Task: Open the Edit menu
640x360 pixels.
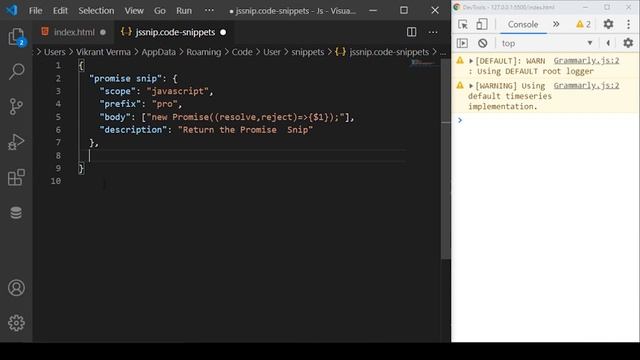Action: click(x=60, y=11)
